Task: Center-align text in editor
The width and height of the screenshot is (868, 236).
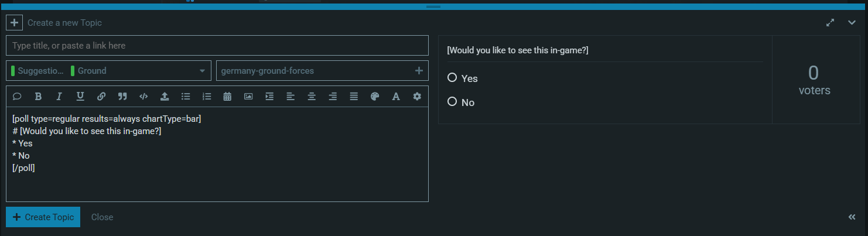Action: [312, 97]
